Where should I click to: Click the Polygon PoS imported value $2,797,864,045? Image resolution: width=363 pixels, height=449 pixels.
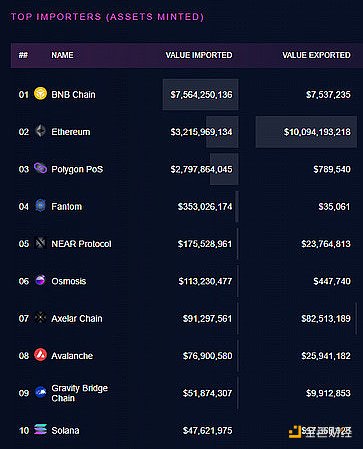click(x=201, y=169)
